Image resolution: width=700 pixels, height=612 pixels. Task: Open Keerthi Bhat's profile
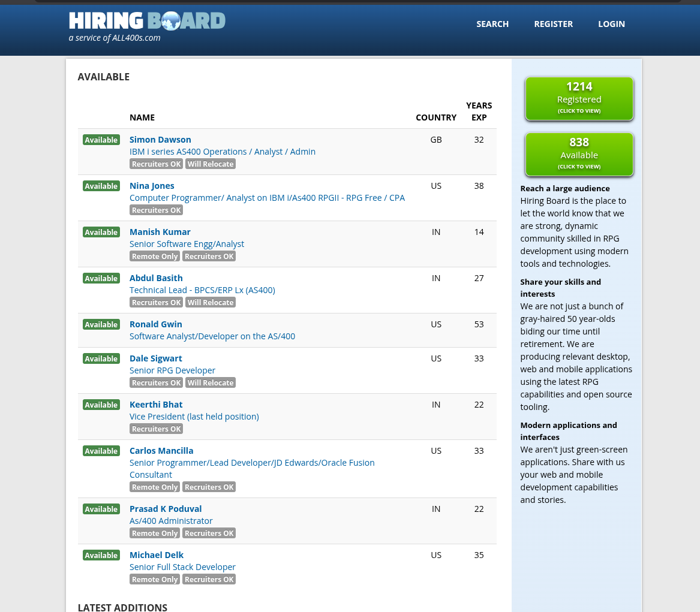coord(156,405)
